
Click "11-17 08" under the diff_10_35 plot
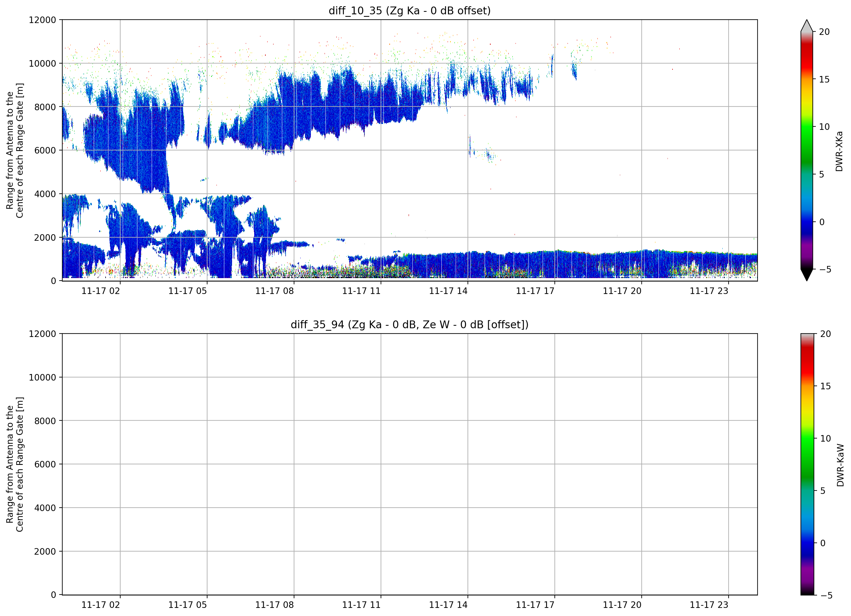[274, 291]
